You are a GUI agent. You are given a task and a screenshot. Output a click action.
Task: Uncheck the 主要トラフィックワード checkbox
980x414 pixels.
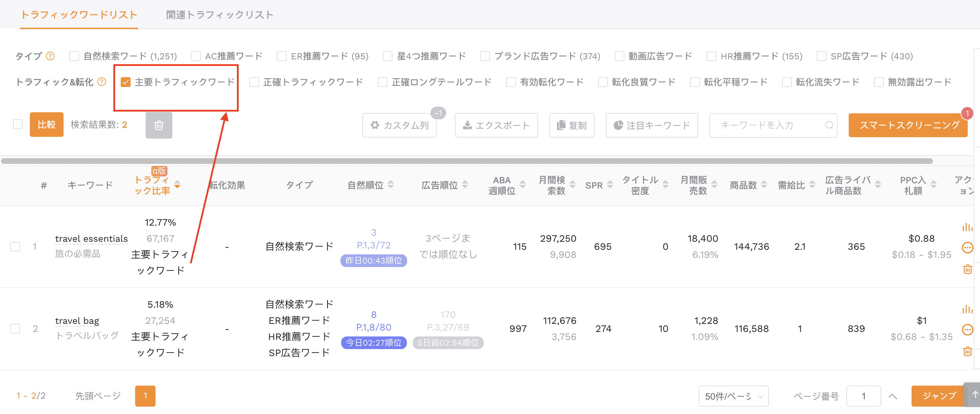click(126, 82)
